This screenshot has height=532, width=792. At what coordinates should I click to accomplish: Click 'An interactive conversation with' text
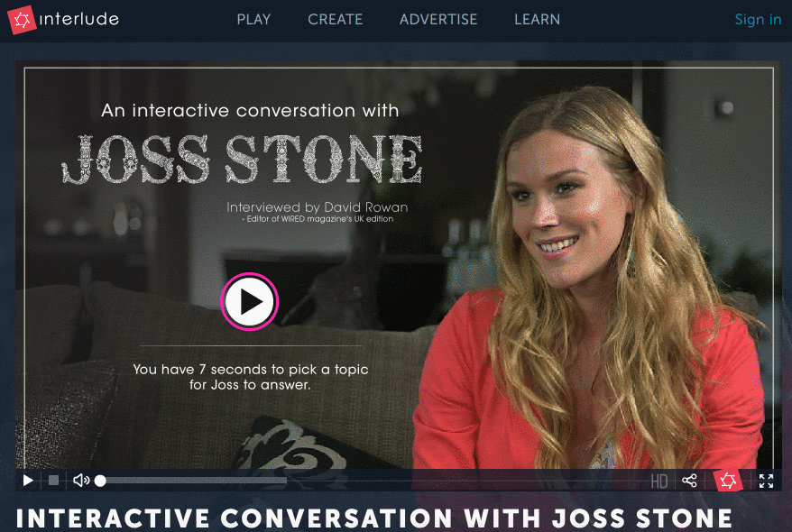(x=250, y=111)
